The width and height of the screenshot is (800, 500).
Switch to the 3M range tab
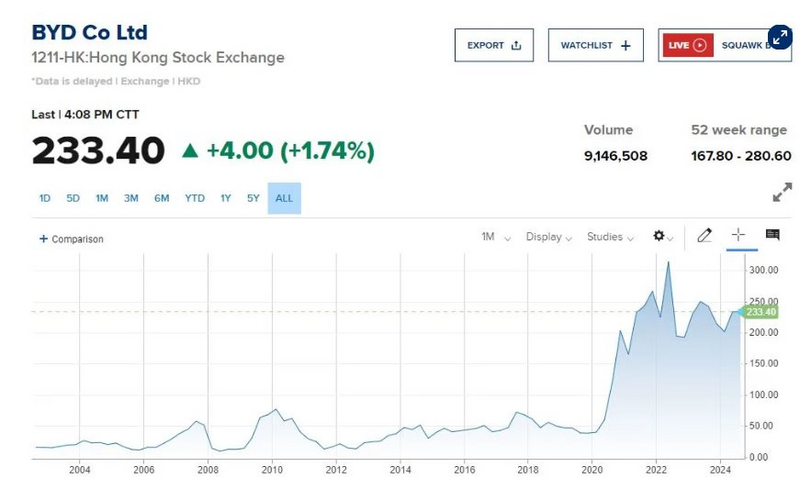131,198
